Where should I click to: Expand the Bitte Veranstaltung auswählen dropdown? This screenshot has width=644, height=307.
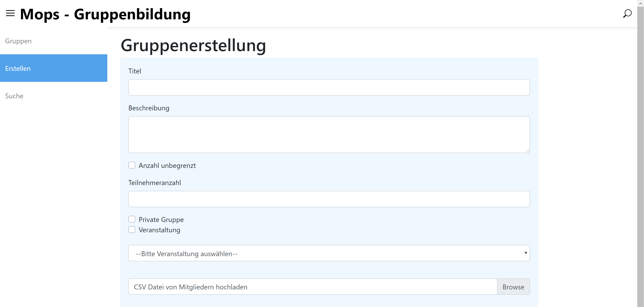click(x=329, y=253)
